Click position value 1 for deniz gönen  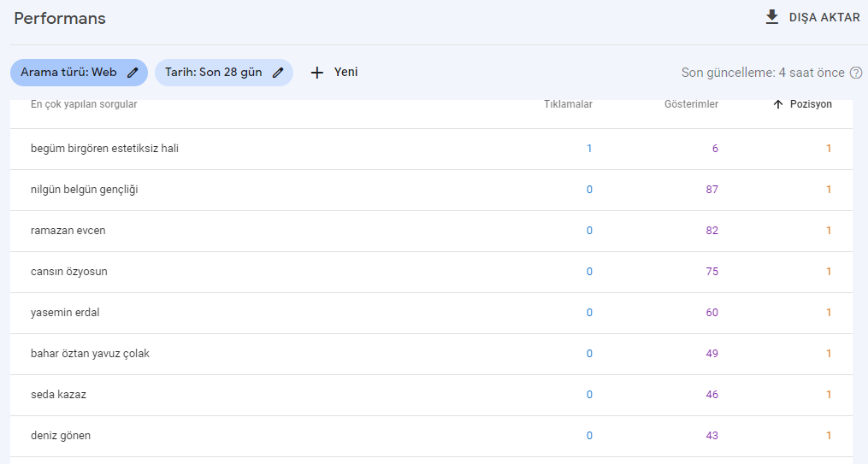[x=829, y=435]
